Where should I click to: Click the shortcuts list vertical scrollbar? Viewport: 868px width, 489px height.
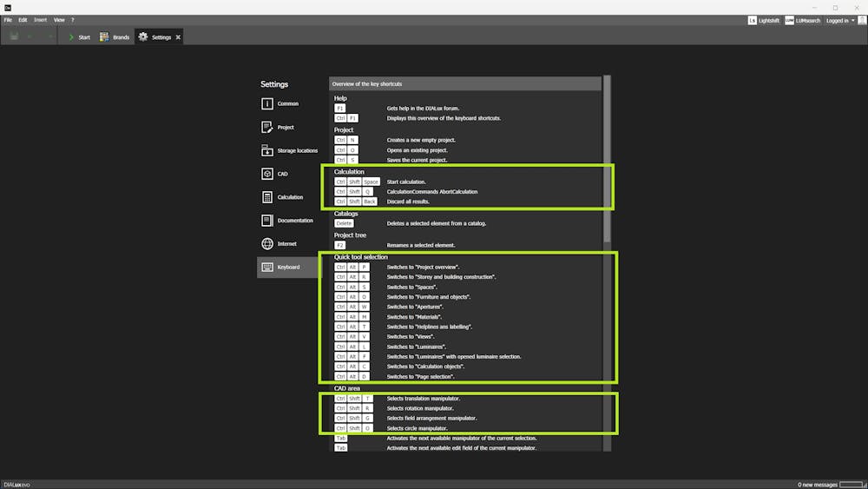607,159
